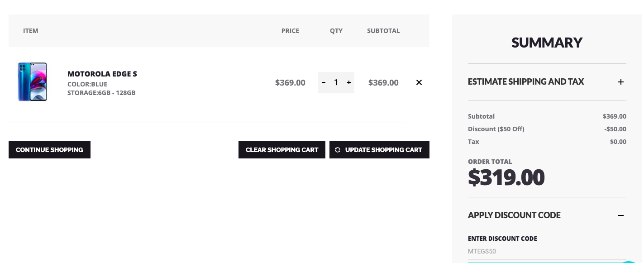The width and height of the screenshot is (644, 263).
Task: Collapse Apply Discount Code with minus icon
Action: pyautogui.click(x=621, y=215)
